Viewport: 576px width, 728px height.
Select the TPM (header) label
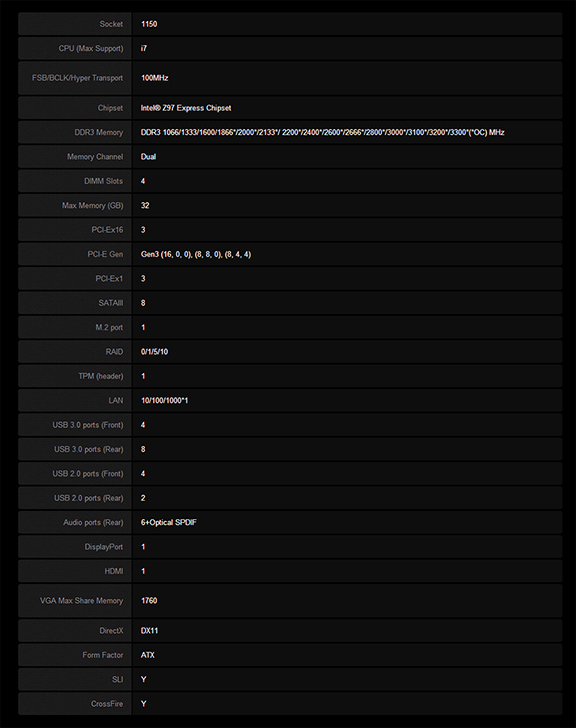point(101,376)
